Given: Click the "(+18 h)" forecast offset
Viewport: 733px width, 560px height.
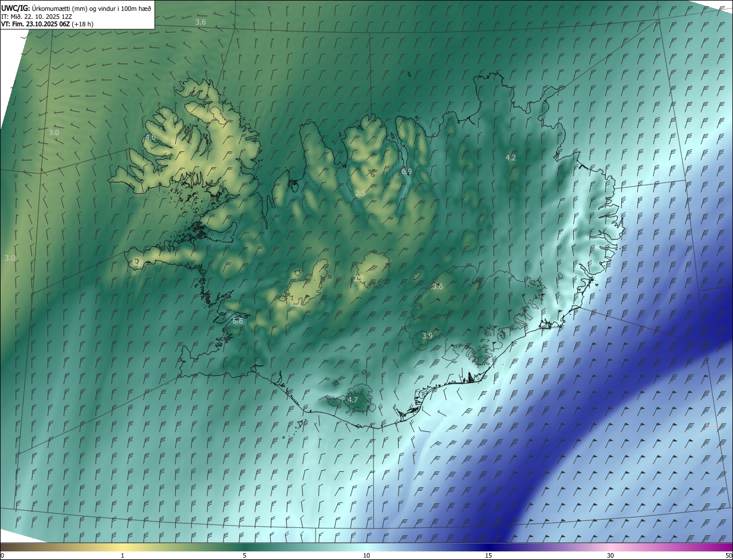Looking at the screenshot, I should (83, 24).
